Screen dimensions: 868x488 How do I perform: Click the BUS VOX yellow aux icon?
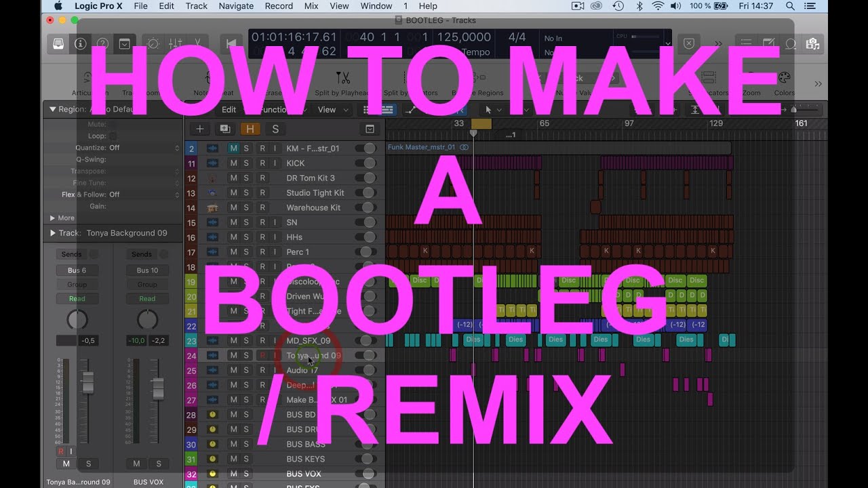212,474
